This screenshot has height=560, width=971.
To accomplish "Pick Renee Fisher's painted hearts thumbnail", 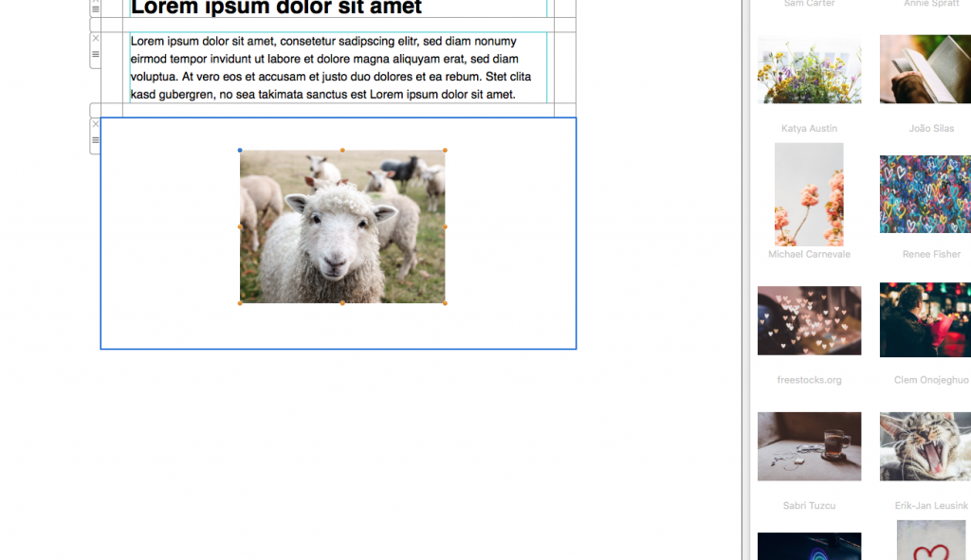I will tap(925, 193).
